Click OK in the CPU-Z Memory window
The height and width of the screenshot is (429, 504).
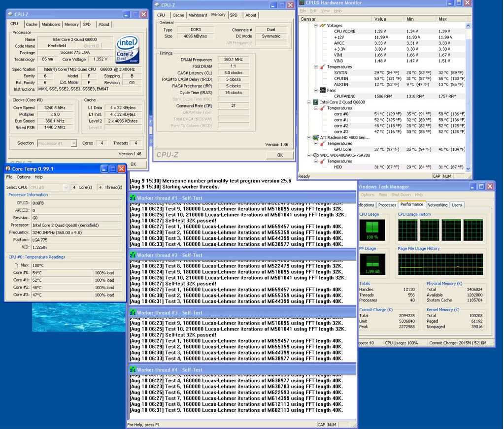280,155
